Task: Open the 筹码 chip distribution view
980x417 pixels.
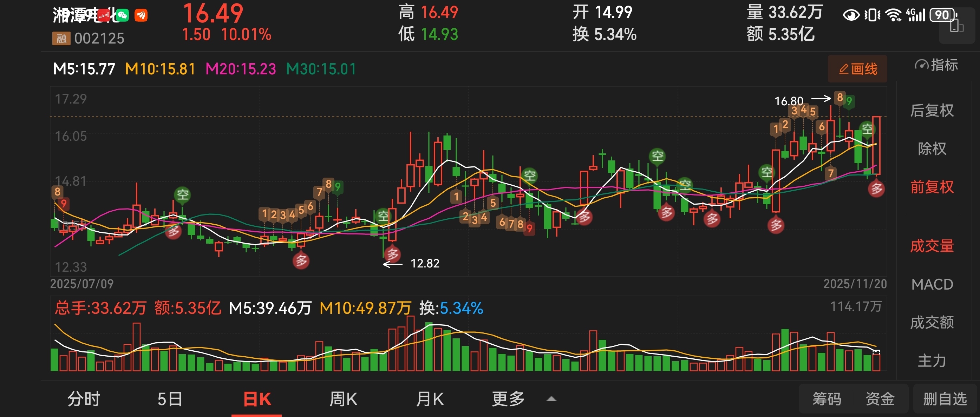Action: [x=826, y=399]
